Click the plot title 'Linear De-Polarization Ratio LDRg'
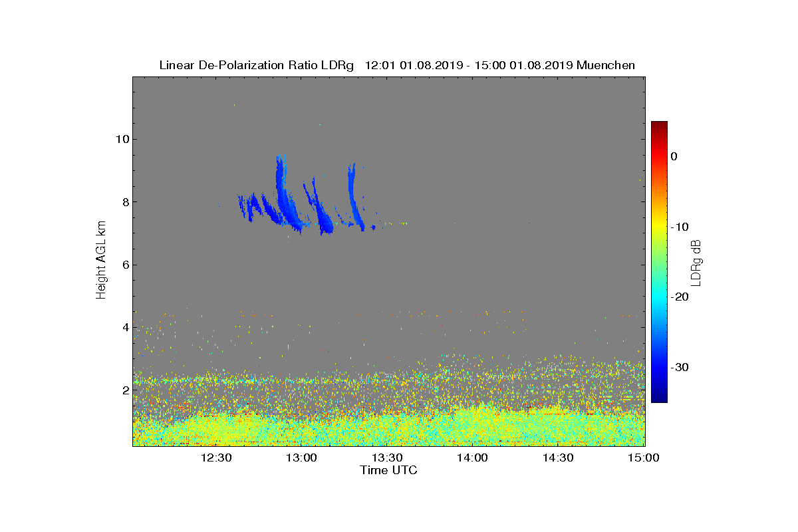 click(x=257, y=65)
